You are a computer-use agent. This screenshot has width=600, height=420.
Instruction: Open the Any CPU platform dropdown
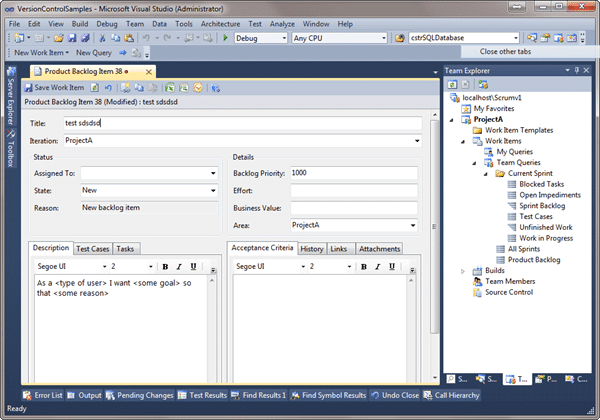tap(383, 38)
